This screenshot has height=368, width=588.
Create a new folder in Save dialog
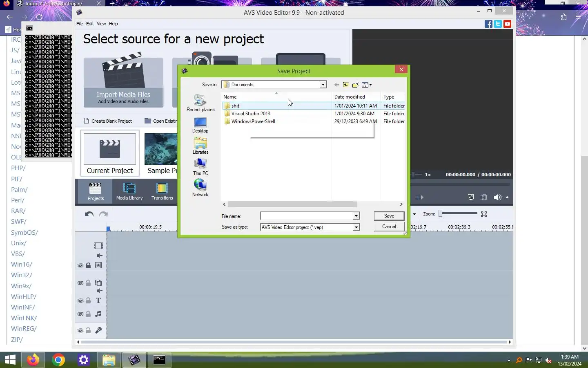click(355, 85)
